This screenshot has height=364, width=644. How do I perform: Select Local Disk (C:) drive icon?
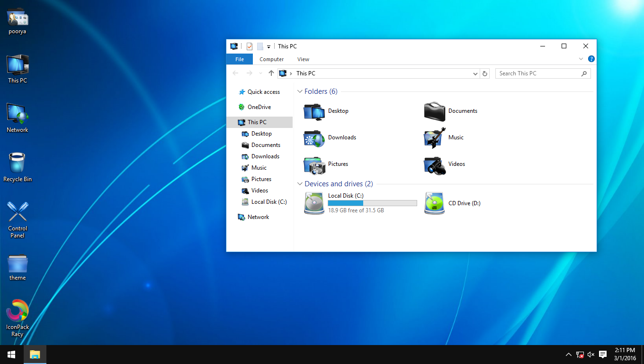[x=313, y=203]
